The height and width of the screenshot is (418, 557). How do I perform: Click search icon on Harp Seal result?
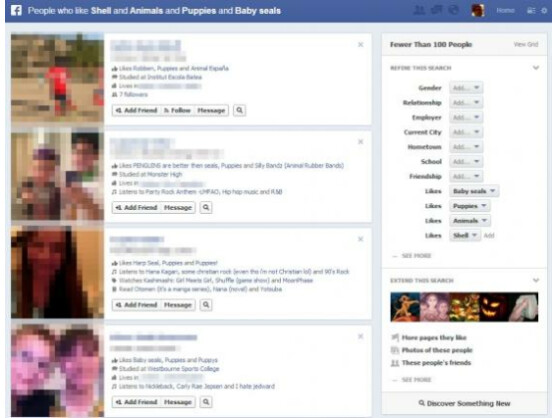click(x=206, y=305)
